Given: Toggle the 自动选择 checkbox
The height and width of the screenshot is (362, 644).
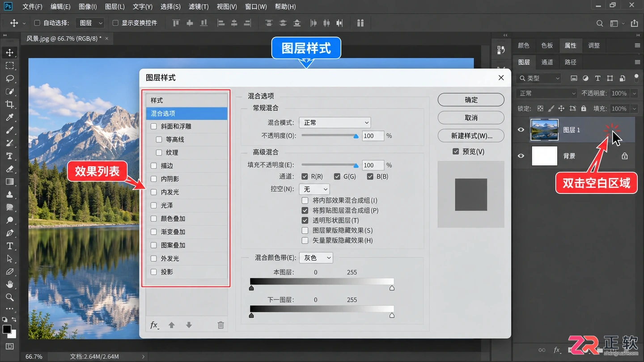Looking at the screenshot, I should pyautogui.click(x=37, y=23).
